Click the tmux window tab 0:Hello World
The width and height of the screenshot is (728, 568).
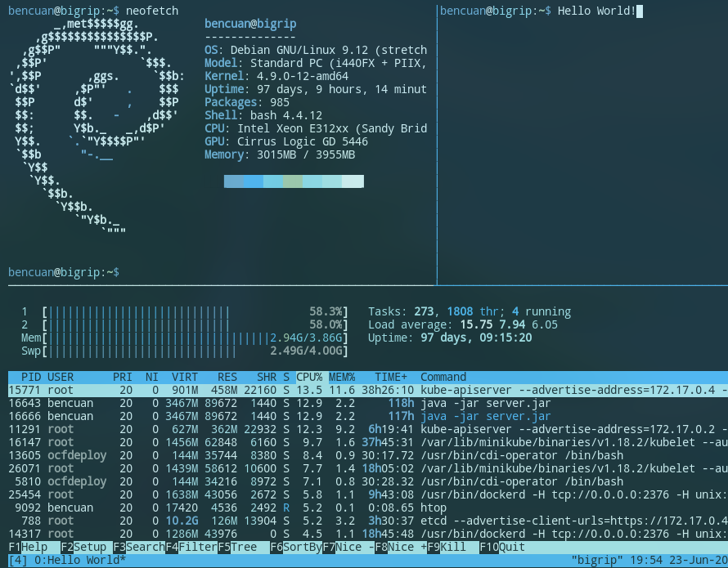80,560
